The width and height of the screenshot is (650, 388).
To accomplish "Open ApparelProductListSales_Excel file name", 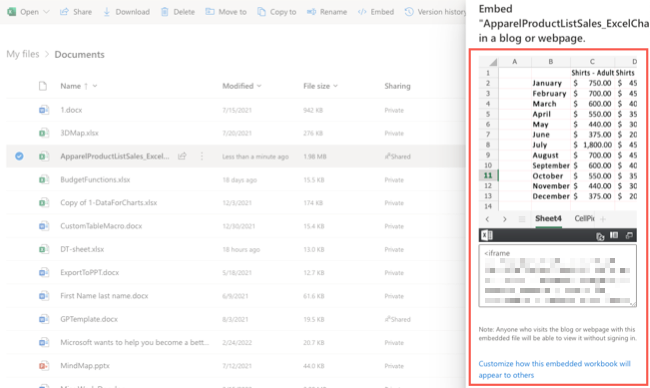I will (115, 156).
